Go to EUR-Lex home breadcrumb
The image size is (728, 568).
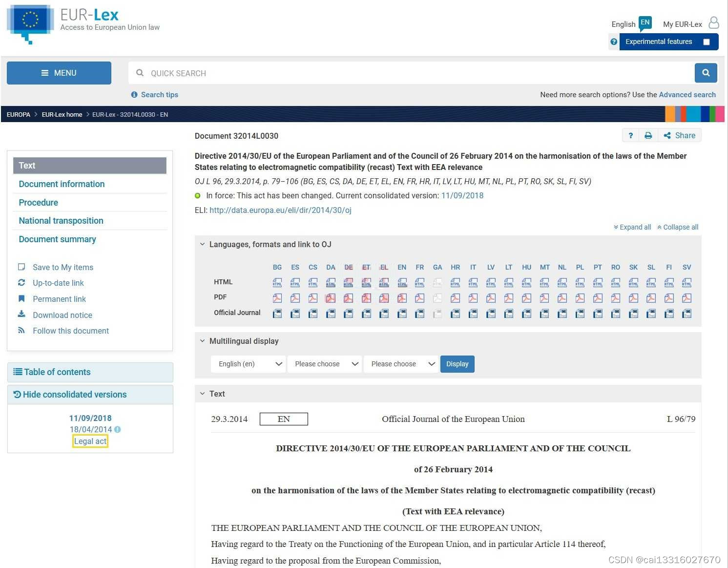[62, 115]
